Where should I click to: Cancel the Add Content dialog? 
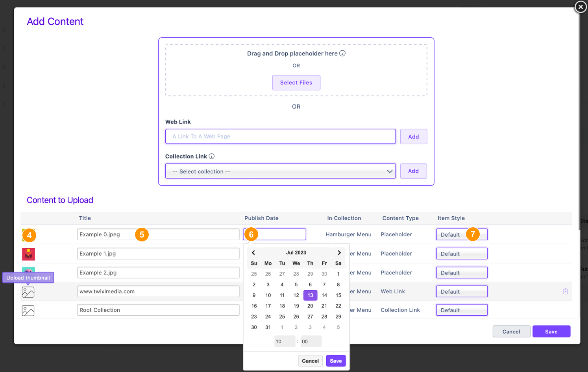(511, 331)
